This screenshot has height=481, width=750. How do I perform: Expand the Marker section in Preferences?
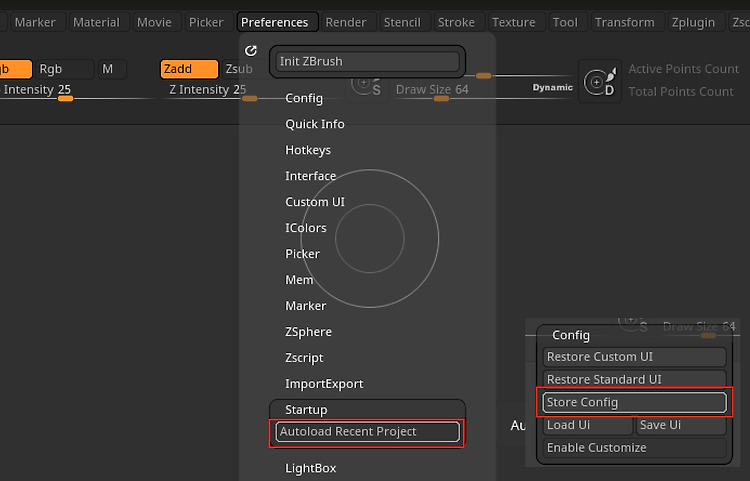pos(306,306)
